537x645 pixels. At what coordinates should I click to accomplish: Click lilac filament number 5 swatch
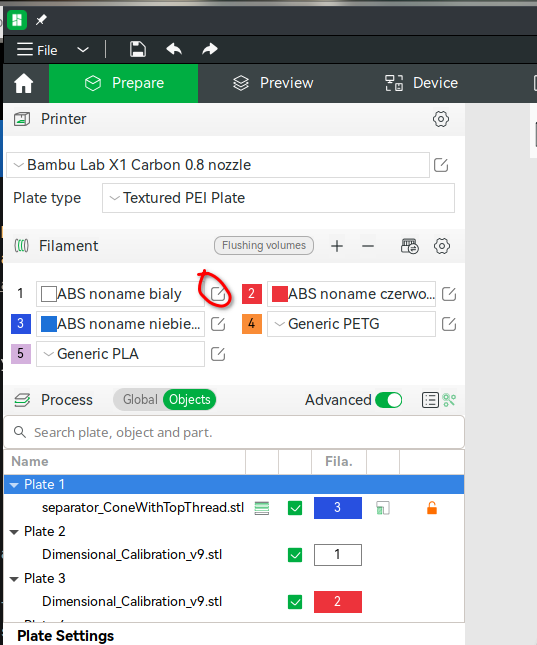click(21, 354)
